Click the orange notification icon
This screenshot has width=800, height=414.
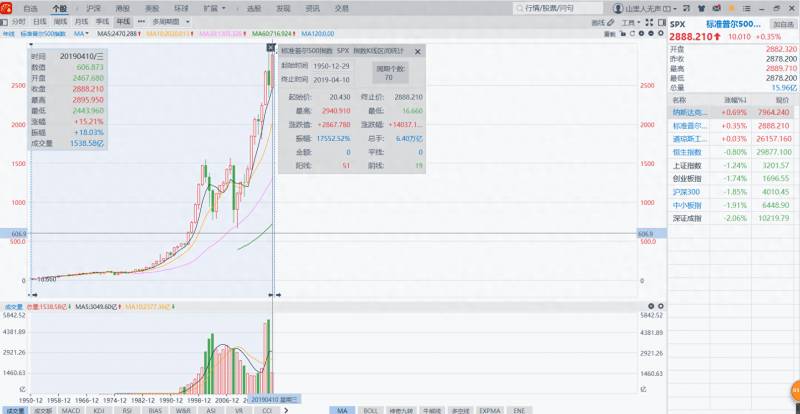click(732, 9)
